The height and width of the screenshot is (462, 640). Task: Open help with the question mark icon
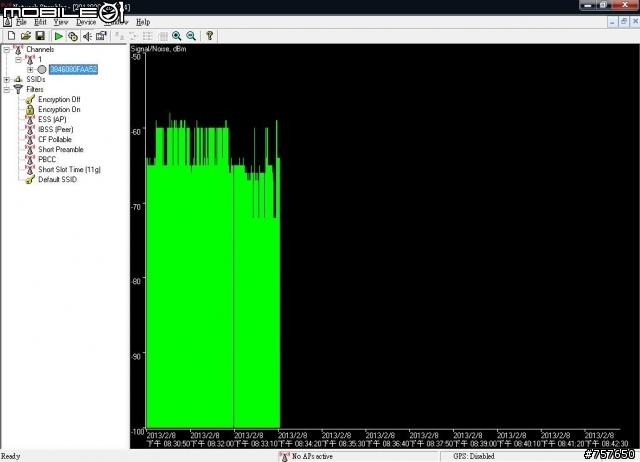[x=209, y=36]
